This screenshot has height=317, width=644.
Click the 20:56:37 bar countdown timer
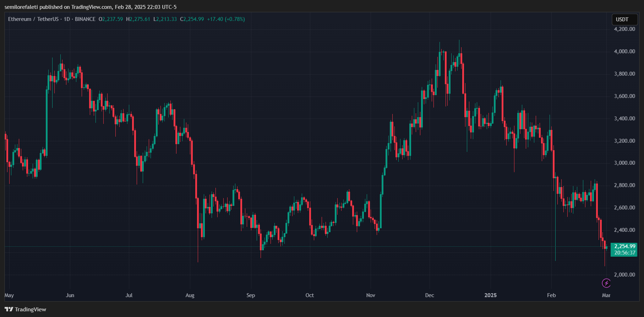click(625, 253)
